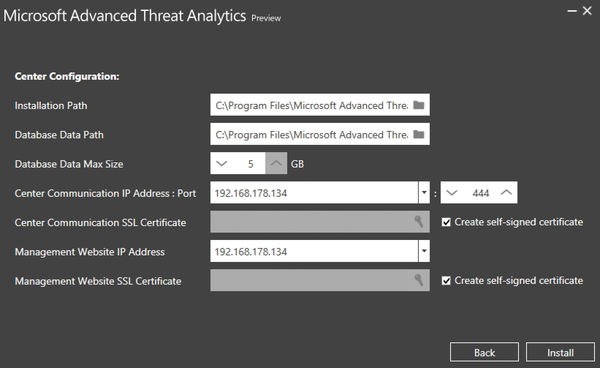
Task: Click the 'GB' unit text
Action: (297, 164)
